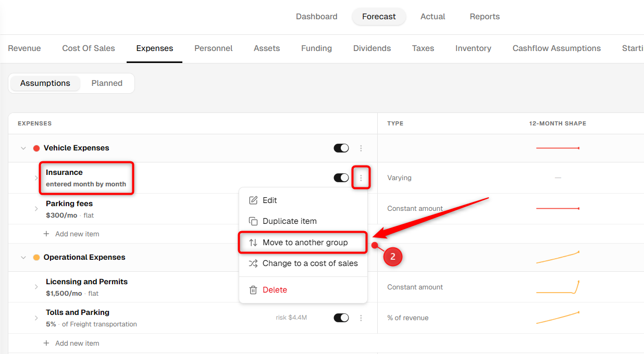Collapse the Vehicle Expenses group chevron
Screen dimensions: 644x354
point(23,148)
